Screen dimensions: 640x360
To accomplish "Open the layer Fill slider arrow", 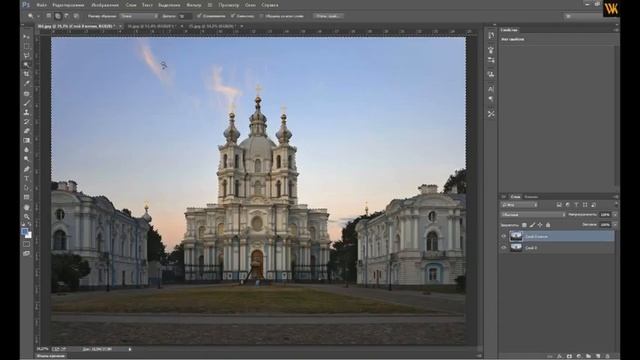I will click(615, 224).
